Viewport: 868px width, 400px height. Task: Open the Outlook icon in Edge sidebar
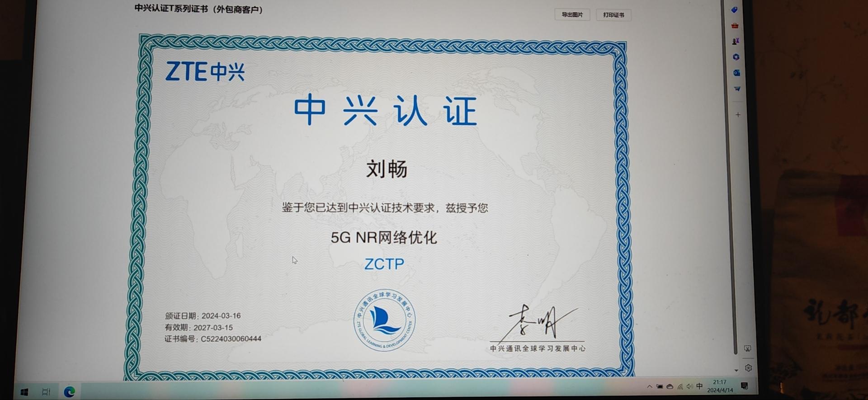(x=736, y=73)
